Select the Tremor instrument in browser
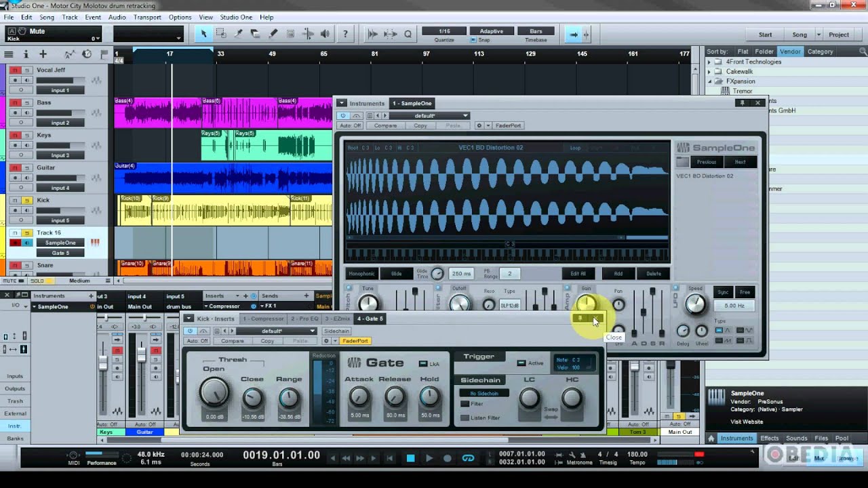868x488 pixels. coord(743,91)
